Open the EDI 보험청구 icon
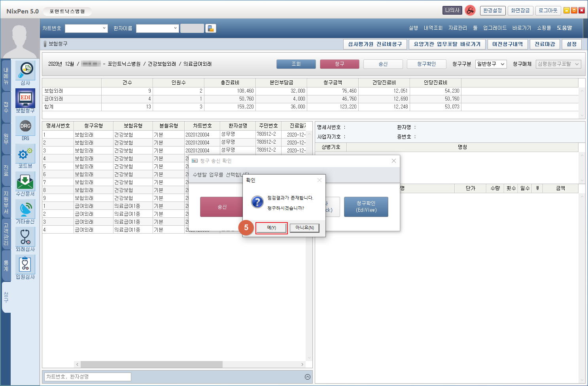 click(x=25, y=98)
